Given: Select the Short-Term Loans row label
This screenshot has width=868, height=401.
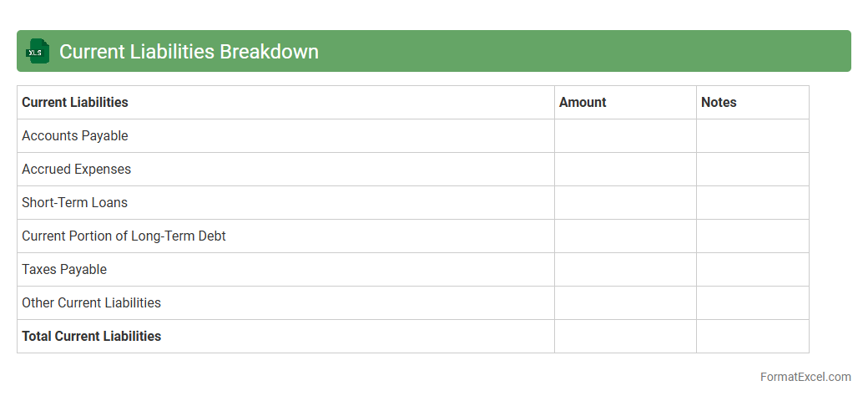Looking at the screenshot, I should pyautogui.click(x=75, y=202).
